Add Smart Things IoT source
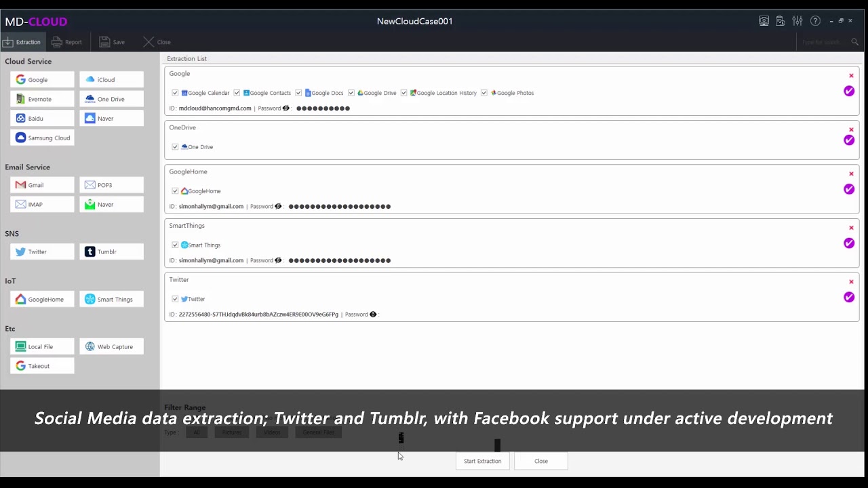 click(111, 299)
